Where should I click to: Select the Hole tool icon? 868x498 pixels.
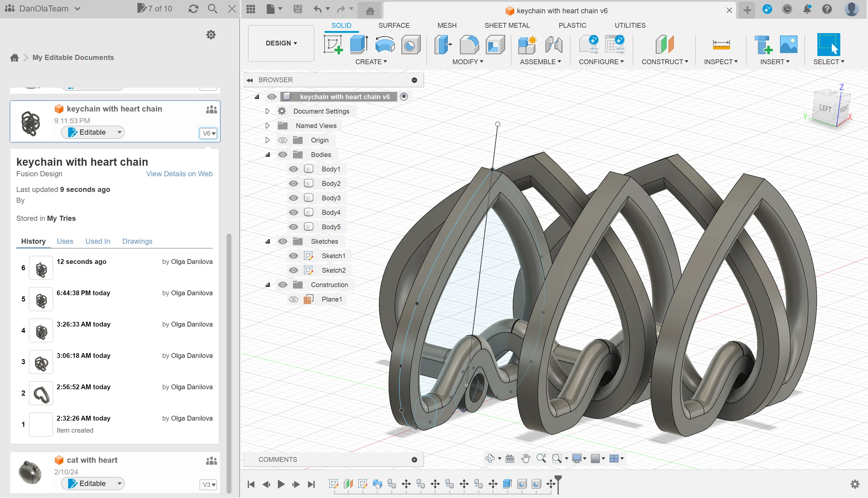[x=410, y=45]
